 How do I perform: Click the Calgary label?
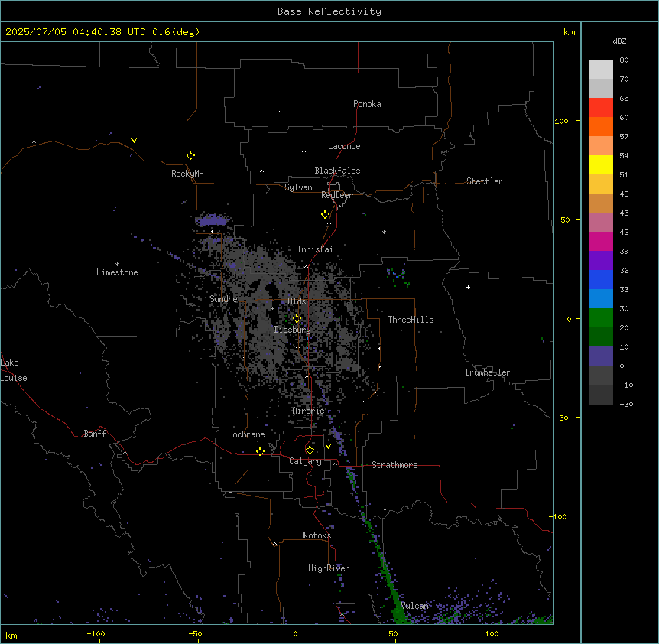coord(305,461)
